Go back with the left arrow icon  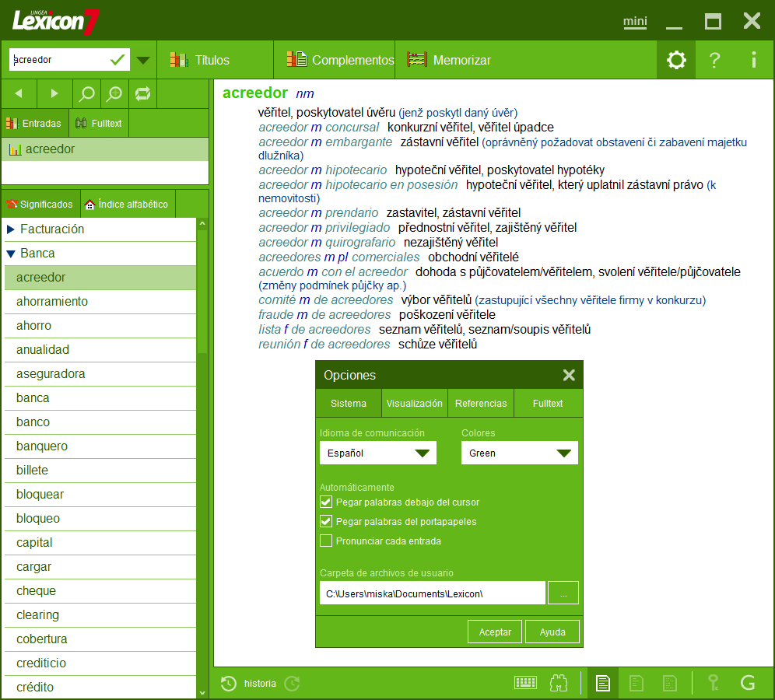point(19,93)
